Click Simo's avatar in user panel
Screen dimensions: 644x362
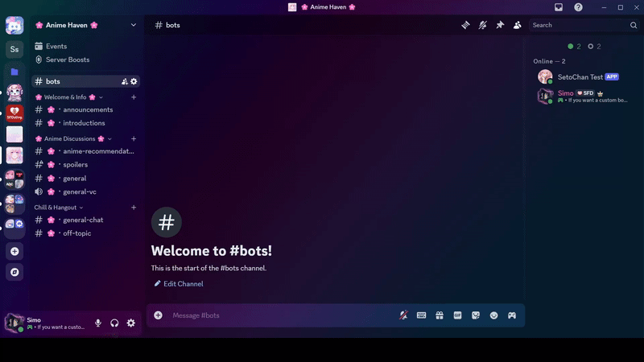14,323
